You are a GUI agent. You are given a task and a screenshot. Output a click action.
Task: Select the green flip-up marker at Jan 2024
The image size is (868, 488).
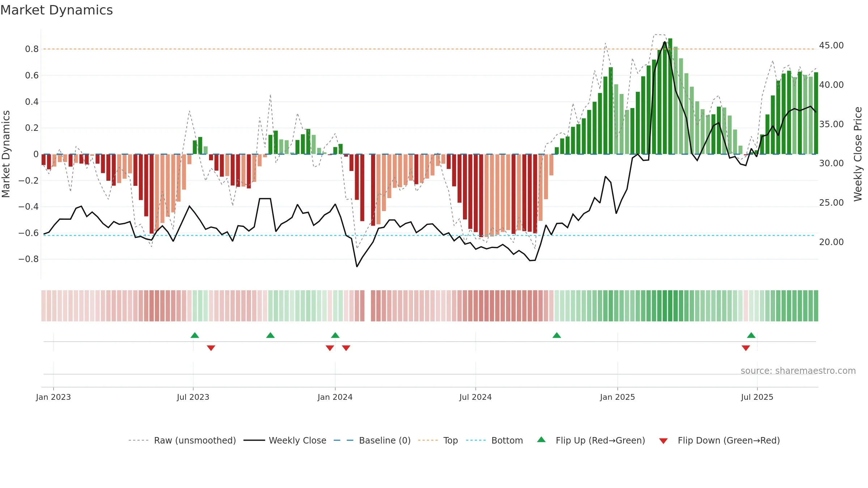pos(335,335)
